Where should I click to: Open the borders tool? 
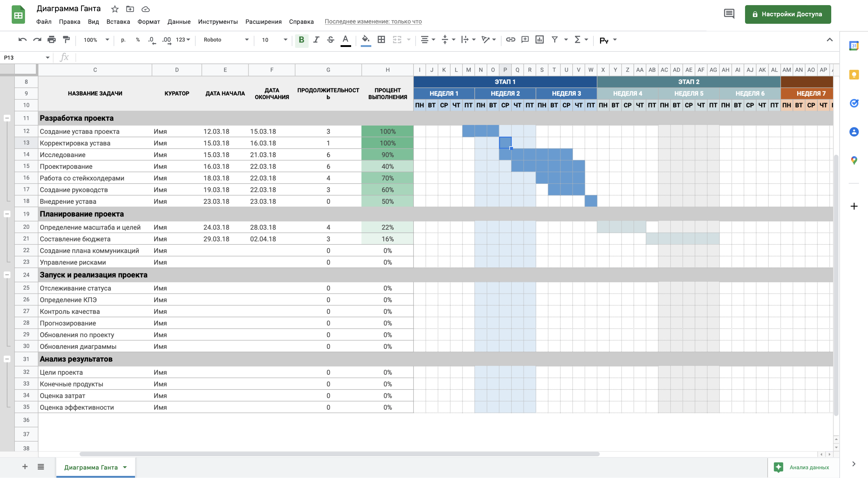tap(381, 40)
